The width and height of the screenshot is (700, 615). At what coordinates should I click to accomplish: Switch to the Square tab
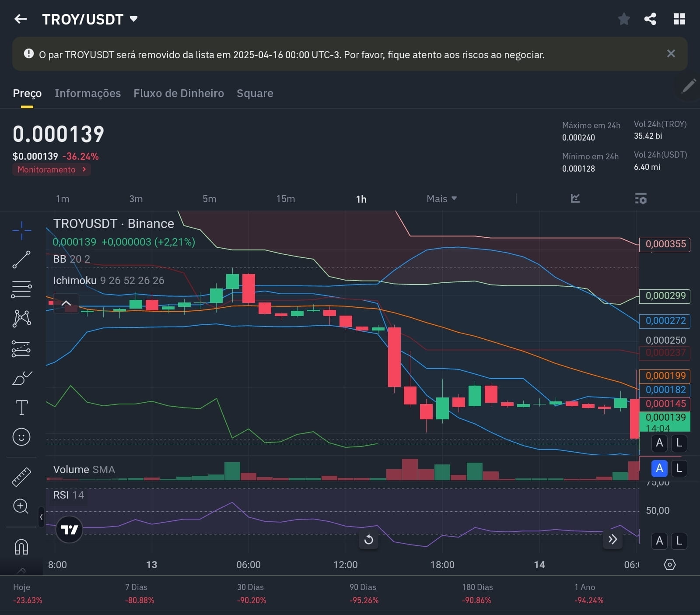coord(255,93)
